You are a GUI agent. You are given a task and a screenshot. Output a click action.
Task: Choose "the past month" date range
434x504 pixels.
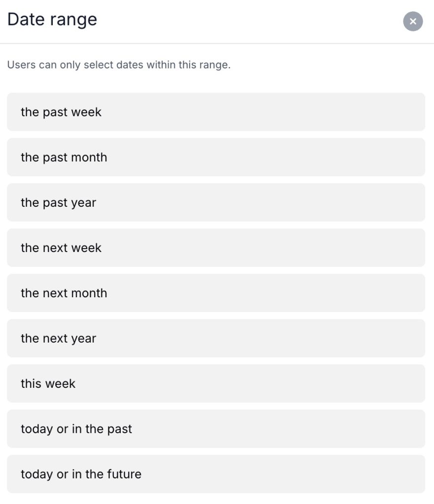point(216,157)
